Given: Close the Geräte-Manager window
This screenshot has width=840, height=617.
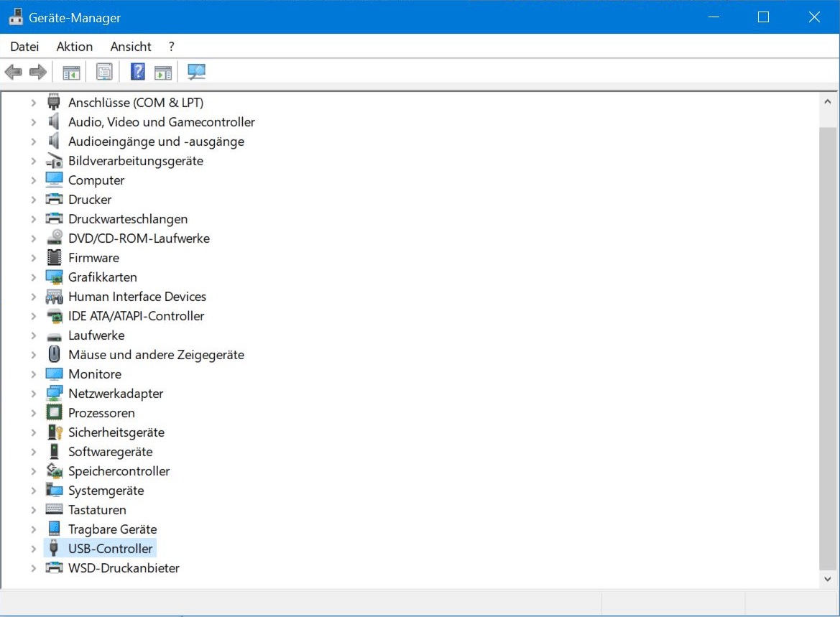Looking at the screenshot, I should click(814, 17).
